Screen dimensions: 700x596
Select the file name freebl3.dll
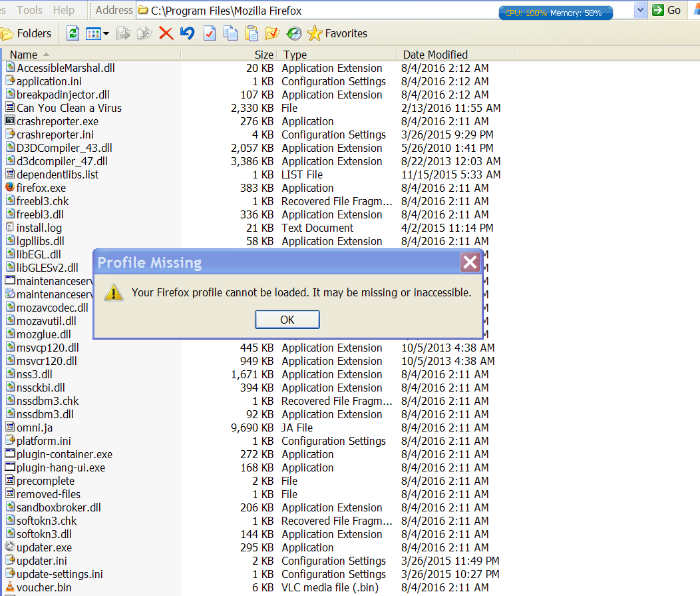[x=40, y=214]
